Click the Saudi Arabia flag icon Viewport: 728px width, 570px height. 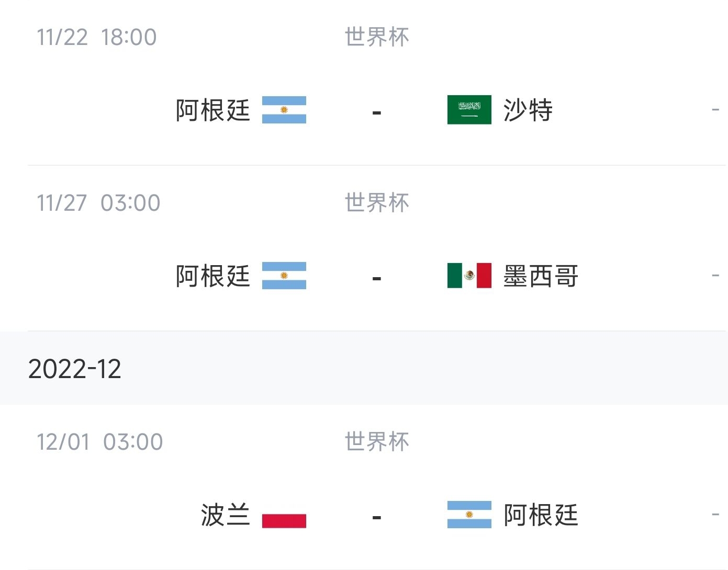[469, 110]
